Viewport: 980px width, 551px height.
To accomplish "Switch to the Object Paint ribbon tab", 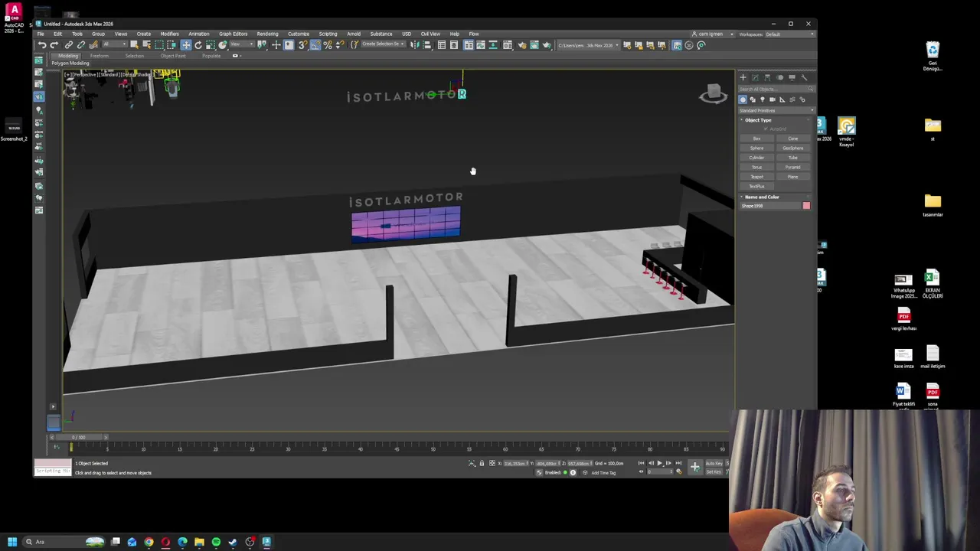I will click(173, 56).
